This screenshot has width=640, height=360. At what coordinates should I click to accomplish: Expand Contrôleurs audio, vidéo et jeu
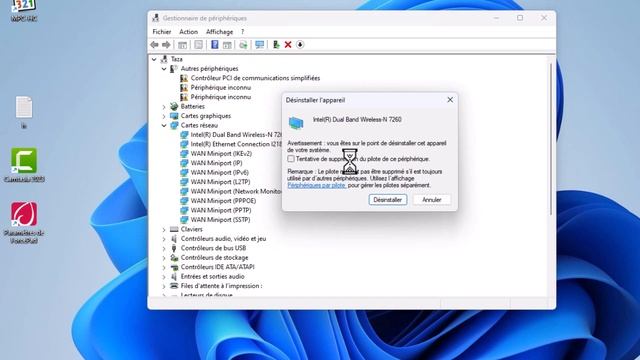pos(164,239)
